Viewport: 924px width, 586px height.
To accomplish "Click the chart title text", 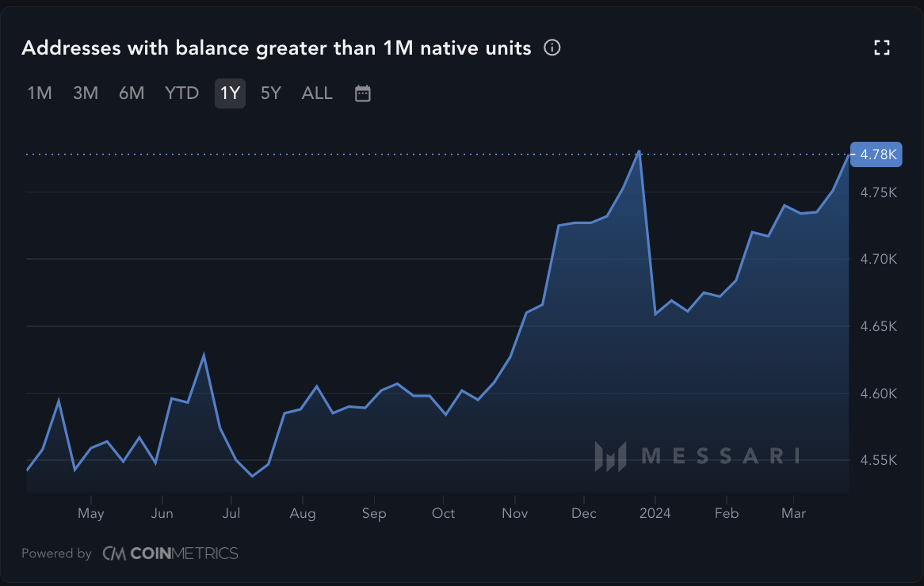I will coord(276,48).
